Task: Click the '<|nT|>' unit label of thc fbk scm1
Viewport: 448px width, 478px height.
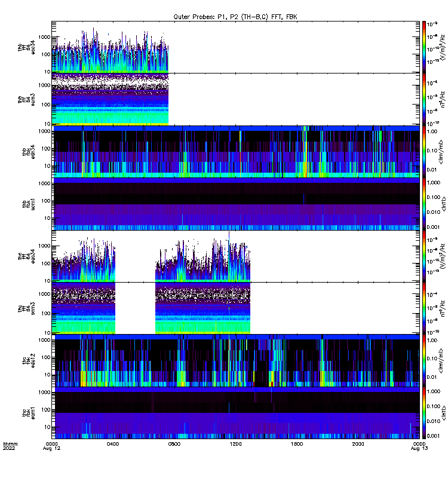Action: [443, 413]
